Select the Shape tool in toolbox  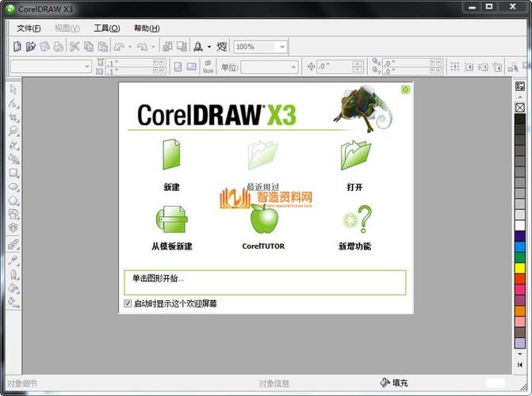click(13, 104)
